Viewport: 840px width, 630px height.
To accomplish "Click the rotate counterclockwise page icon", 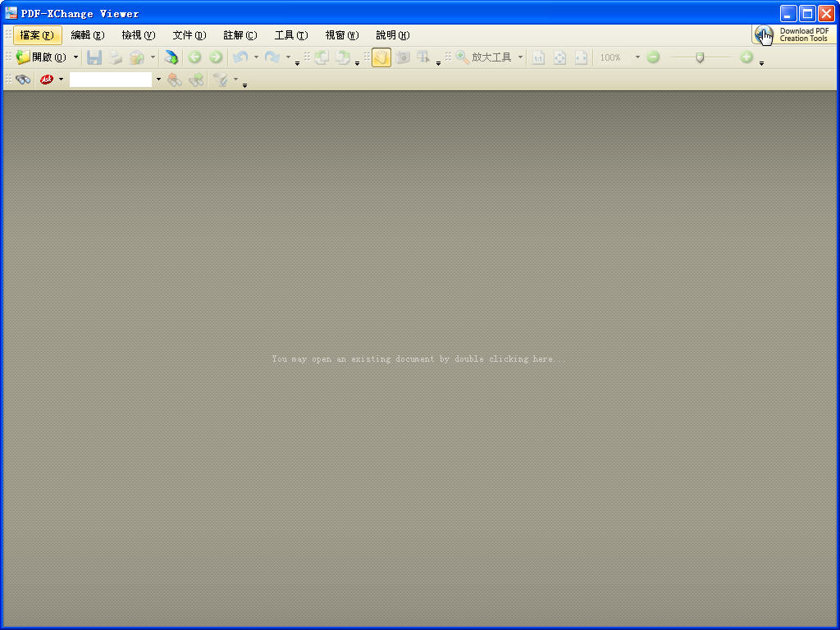I will click(322, 57).
